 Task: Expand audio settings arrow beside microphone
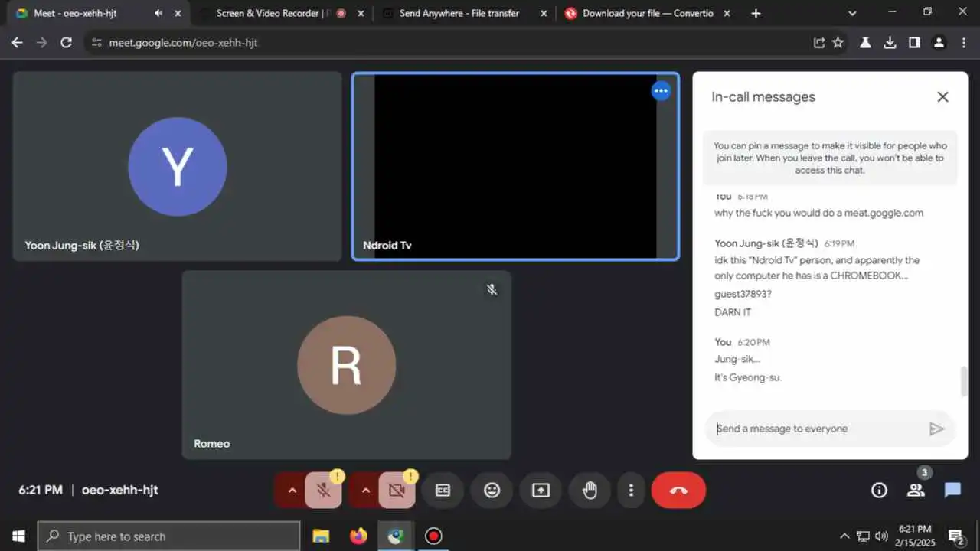coord(292,491)
